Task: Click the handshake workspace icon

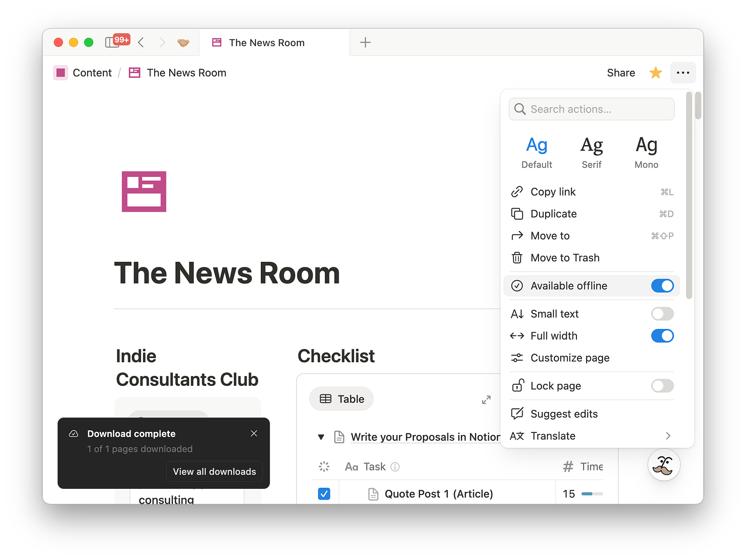Action: coord(183,43)
